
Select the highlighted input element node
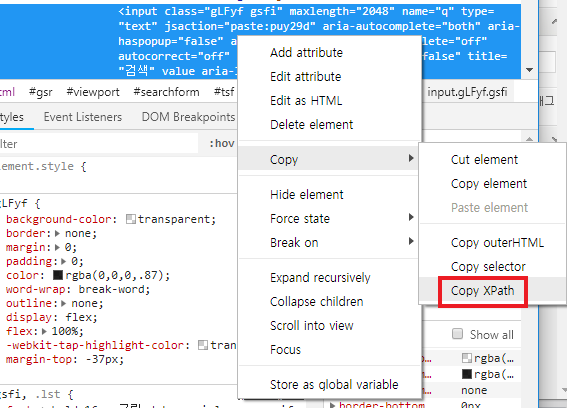pos(260,42)
